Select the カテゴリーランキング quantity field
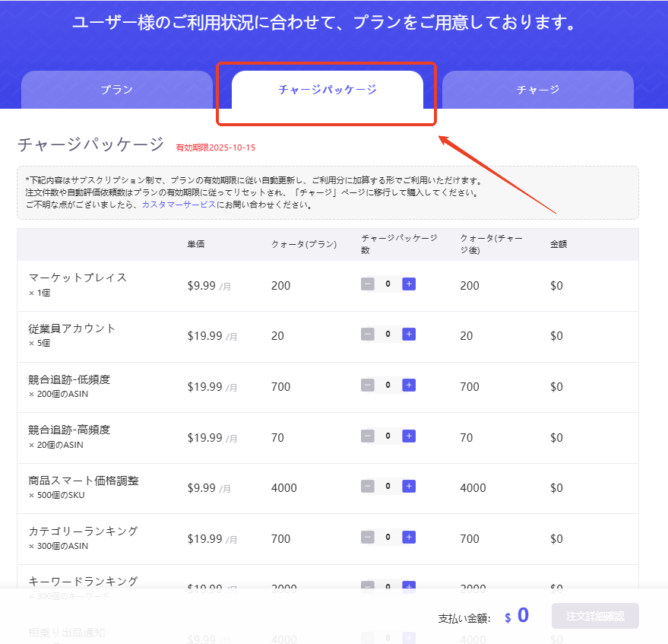 [x=388, y=537]
